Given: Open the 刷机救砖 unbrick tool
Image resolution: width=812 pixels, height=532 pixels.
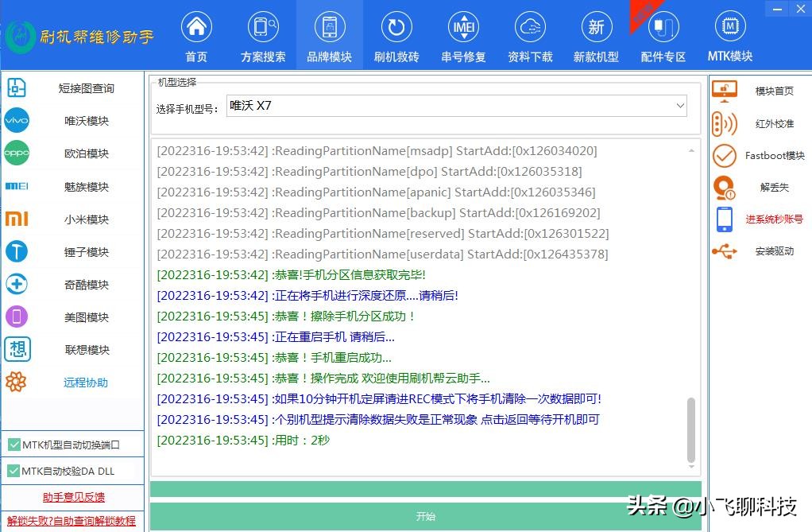Looking at the screenshot, I should pyautogui.click(x=396, y=34).
